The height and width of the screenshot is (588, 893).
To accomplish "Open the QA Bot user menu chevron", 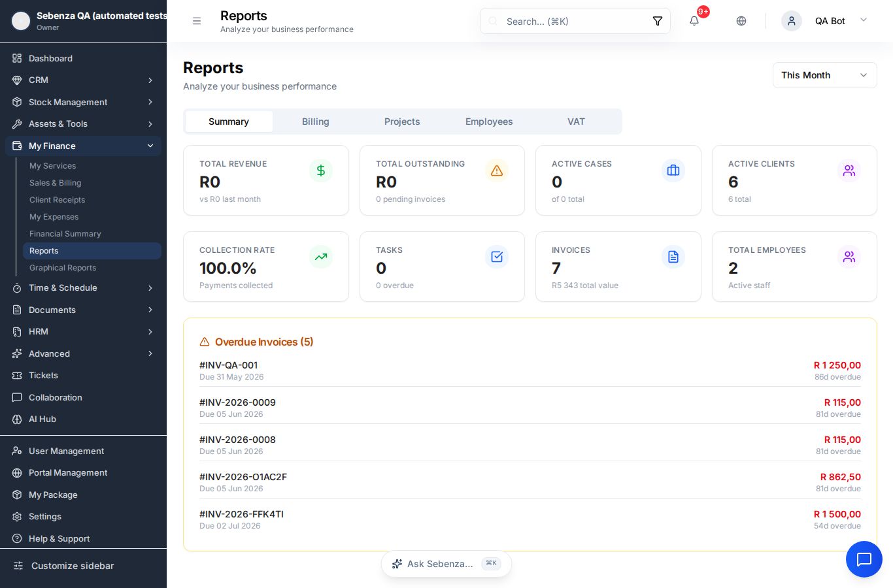I will point(864,20).
